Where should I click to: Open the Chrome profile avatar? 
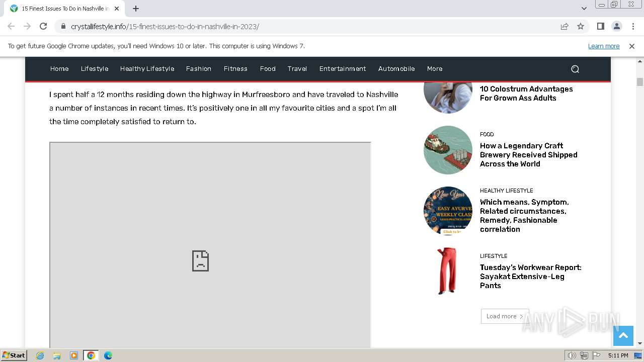click(x=616, y=26)
